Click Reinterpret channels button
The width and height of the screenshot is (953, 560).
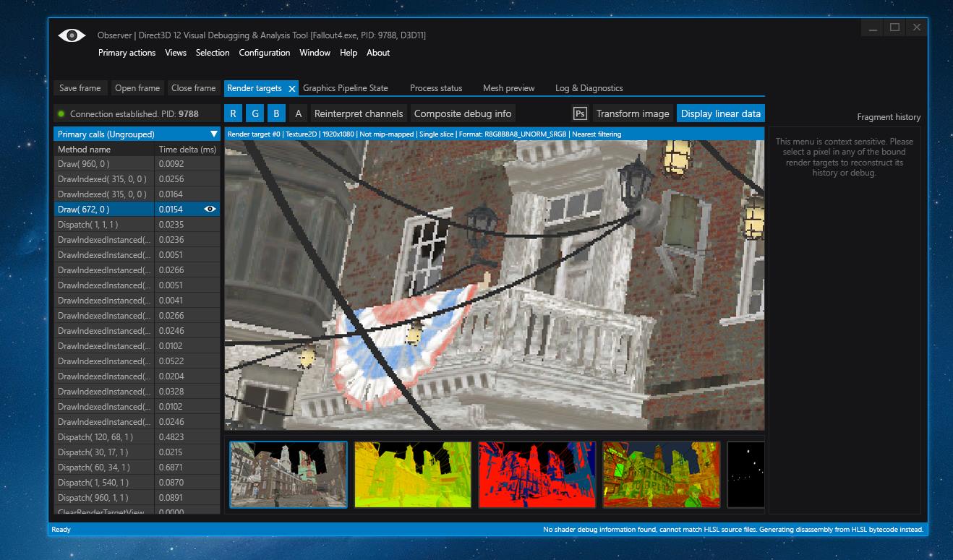click(x=359, y=113)
